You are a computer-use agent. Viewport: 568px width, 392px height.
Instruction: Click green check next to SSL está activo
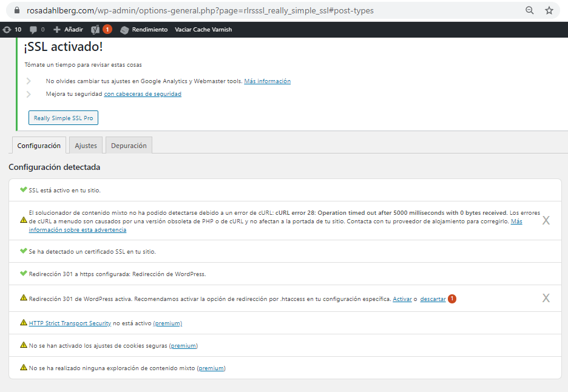[x=24, y=189]
